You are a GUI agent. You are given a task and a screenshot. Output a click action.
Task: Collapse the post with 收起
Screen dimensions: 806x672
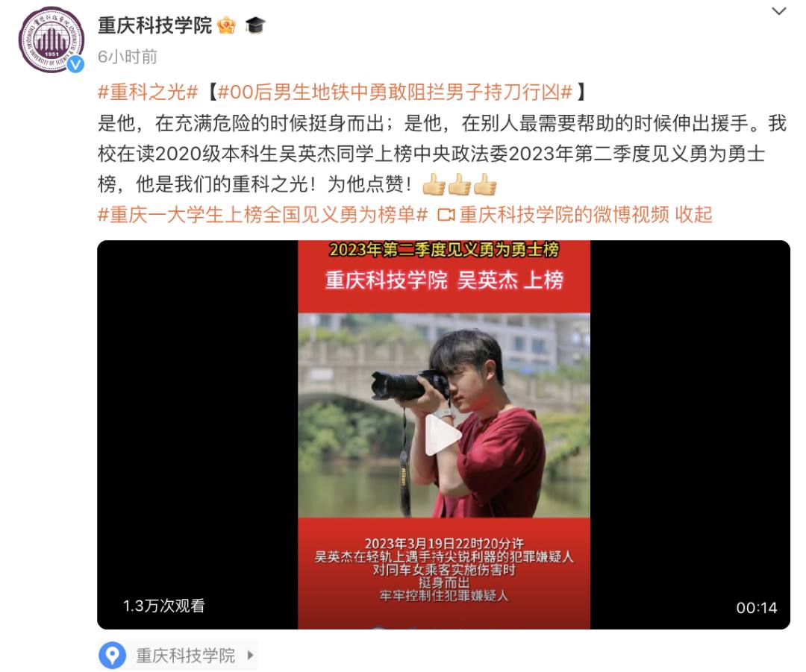point(693,215)
